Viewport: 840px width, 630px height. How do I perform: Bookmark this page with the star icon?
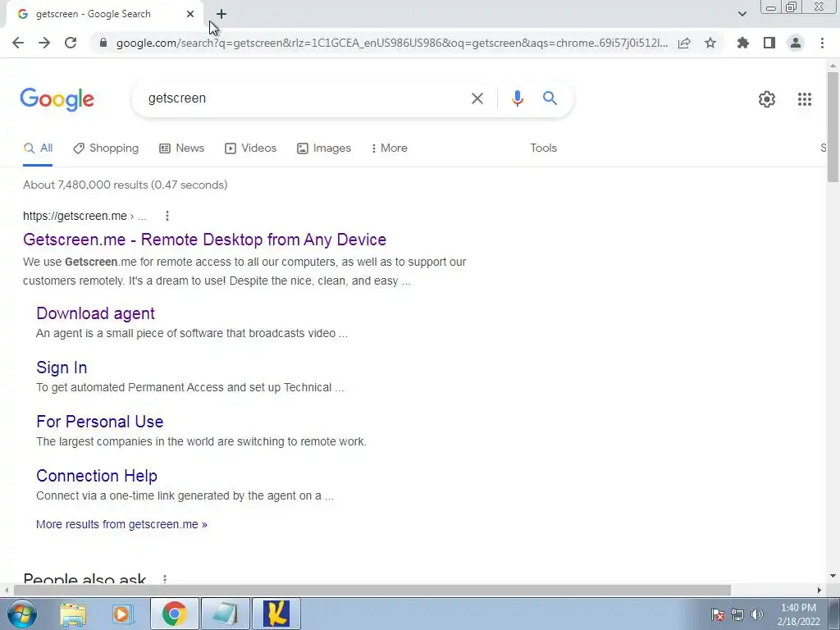coord(710,43)
